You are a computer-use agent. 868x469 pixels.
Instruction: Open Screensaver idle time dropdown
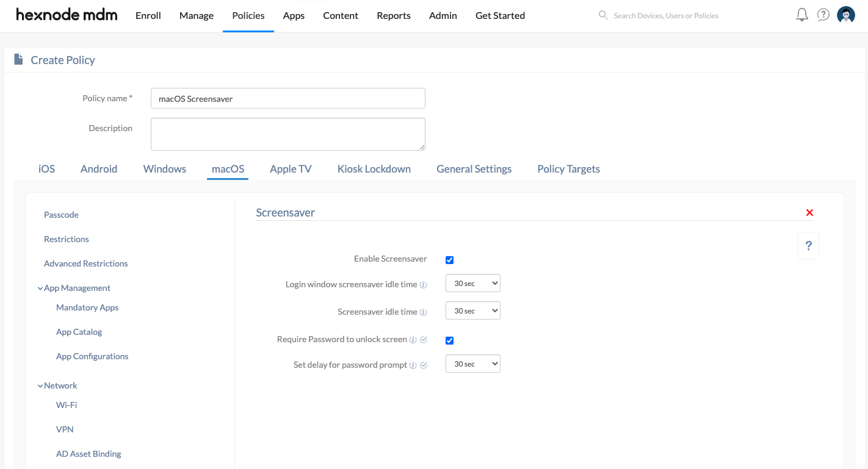(x=473, y=310)
